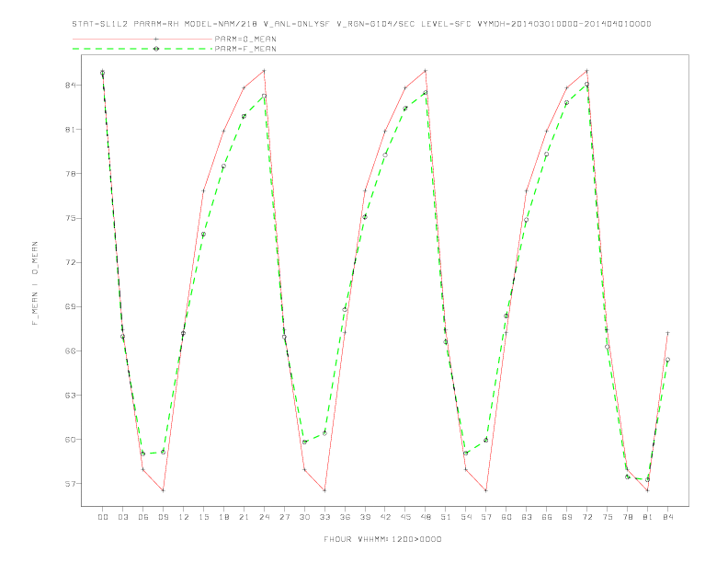Image resolution: width=728 pixels, height=563 pixels.
Task: Click the 69 tick on the vertical axis
Action: coord(72,306)
